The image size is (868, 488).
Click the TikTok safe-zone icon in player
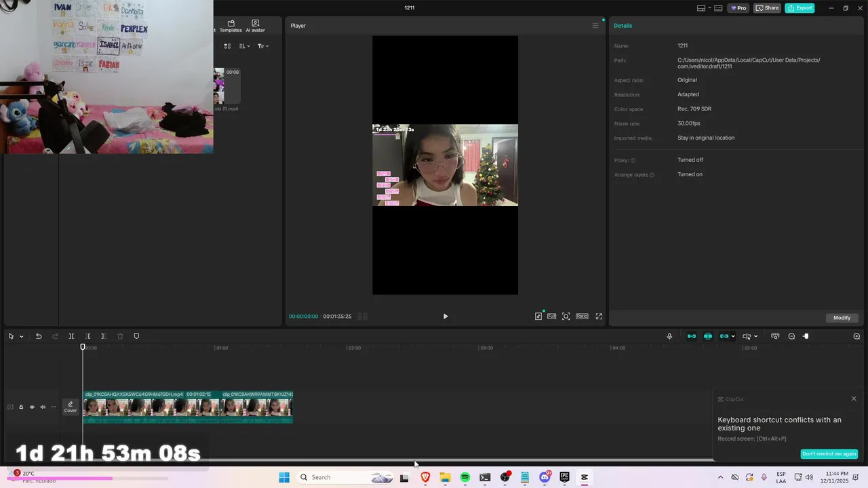538,317
